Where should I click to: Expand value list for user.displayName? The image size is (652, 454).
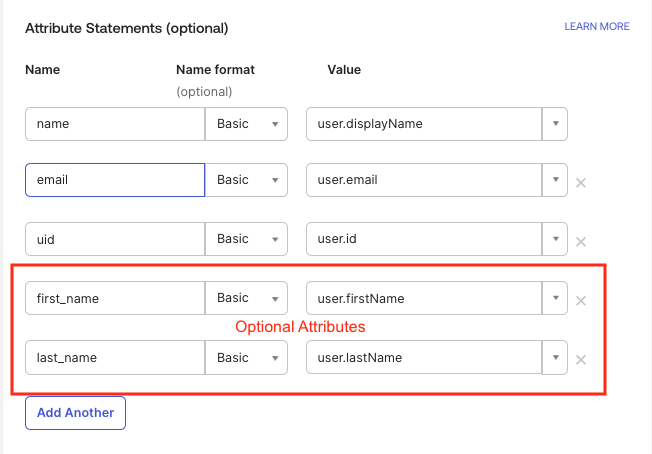[554, 124]
